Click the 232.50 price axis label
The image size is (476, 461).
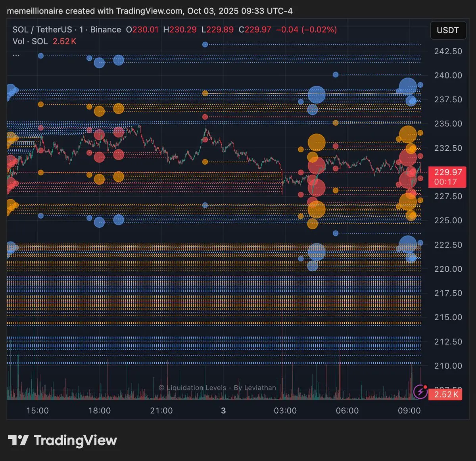448,148
